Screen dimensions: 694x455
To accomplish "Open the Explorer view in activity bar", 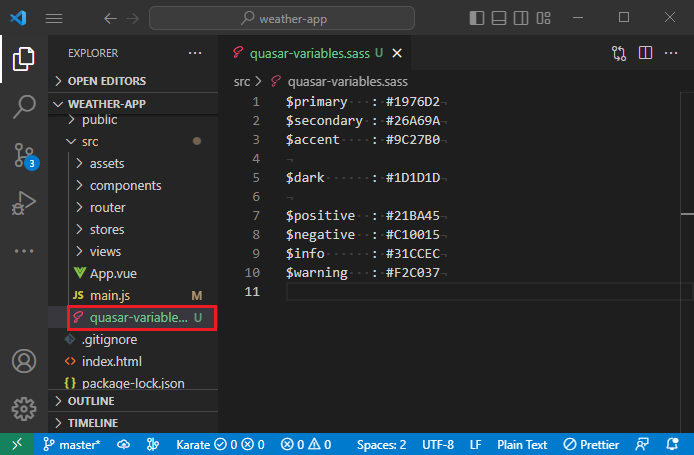I will (x=23, y=59).
